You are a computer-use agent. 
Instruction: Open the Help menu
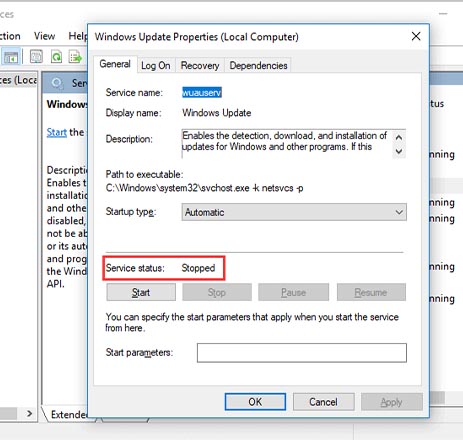coord(78,36)
